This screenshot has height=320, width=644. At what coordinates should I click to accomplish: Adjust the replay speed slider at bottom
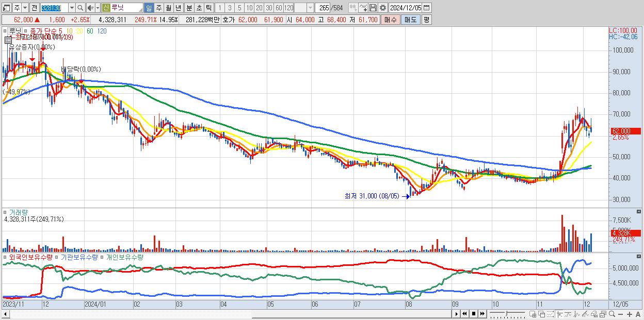tap(508, 314)
